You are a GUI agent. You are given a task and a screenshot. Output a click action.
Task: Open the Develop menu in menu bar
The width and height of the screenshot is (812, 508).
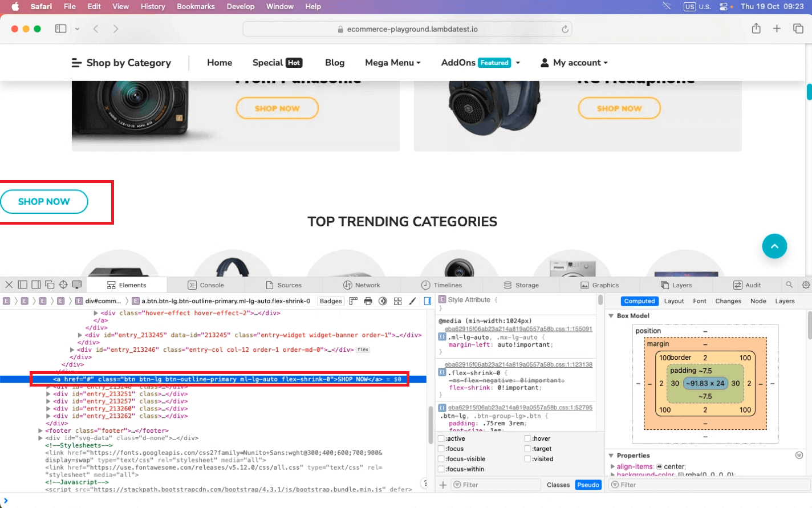coord(240,6)
